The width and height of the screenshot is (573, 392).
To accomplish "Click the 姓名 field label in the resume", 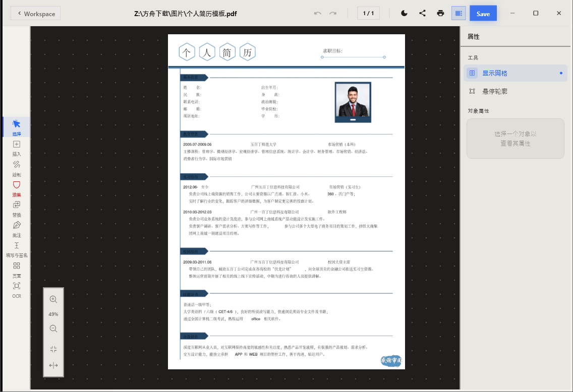I will coord(192,88).
